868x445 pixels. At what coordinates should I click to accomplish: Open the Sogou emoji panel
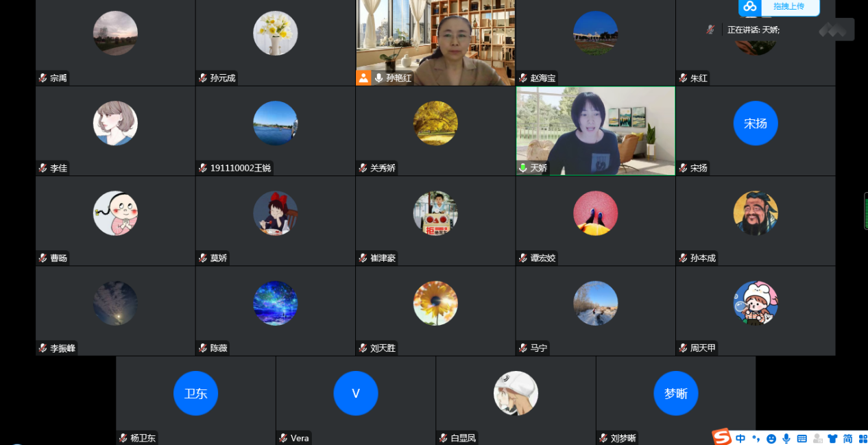point(771,439)
